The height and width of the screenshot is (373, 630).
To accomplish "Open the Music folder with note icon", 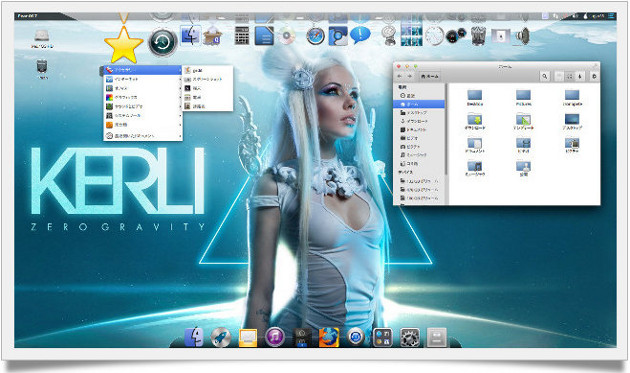I will 475,169.
